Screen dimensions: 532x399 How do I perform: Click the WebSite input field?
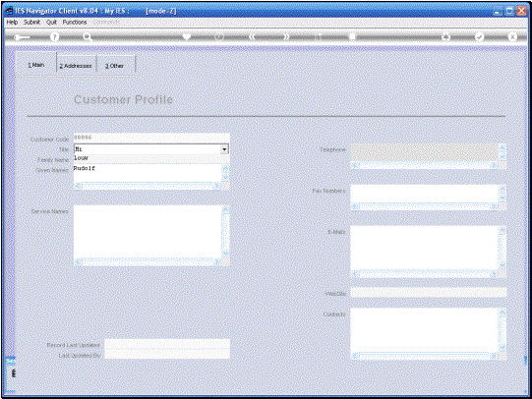coord(429,293)
